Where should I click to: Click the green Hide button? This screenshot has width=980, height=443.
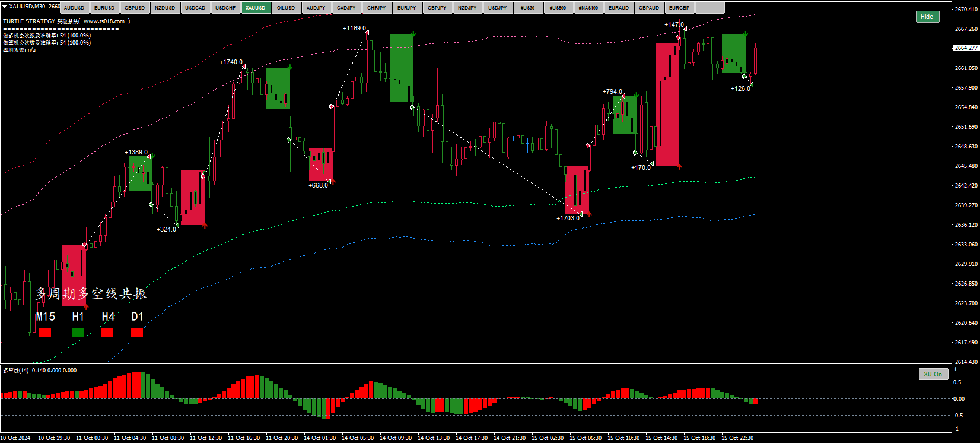coord(927,17)
